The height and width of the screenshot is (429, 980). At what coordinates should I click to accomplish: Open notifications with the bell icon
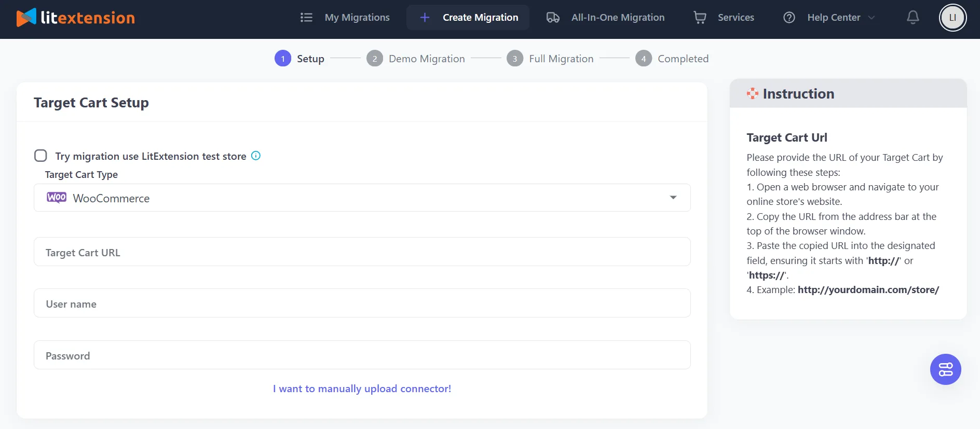point(913,18)
